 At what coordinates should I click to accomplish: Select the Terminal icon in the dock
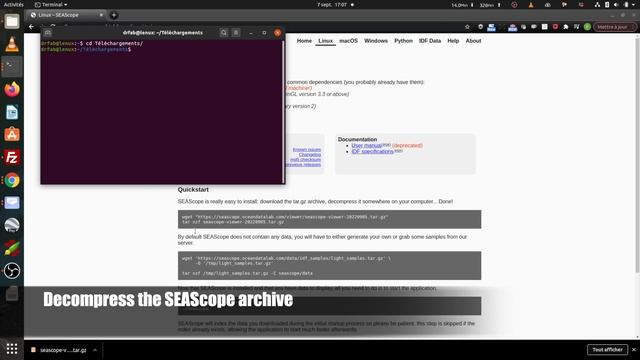point(12,66)
